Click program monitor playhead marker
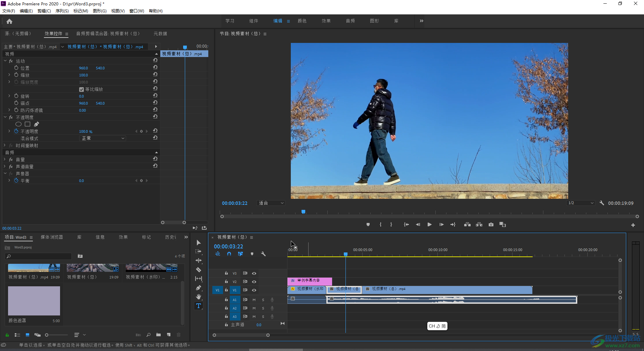Screen dimensions: 644x351 pos(303,212)
